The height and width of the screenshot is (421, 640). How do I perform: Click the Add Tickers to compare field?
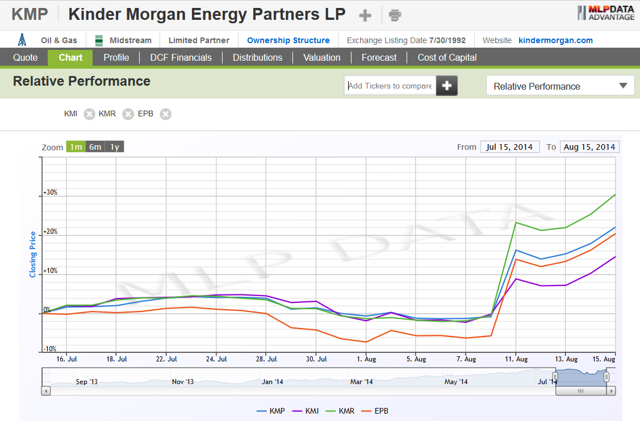pos(390,86)
